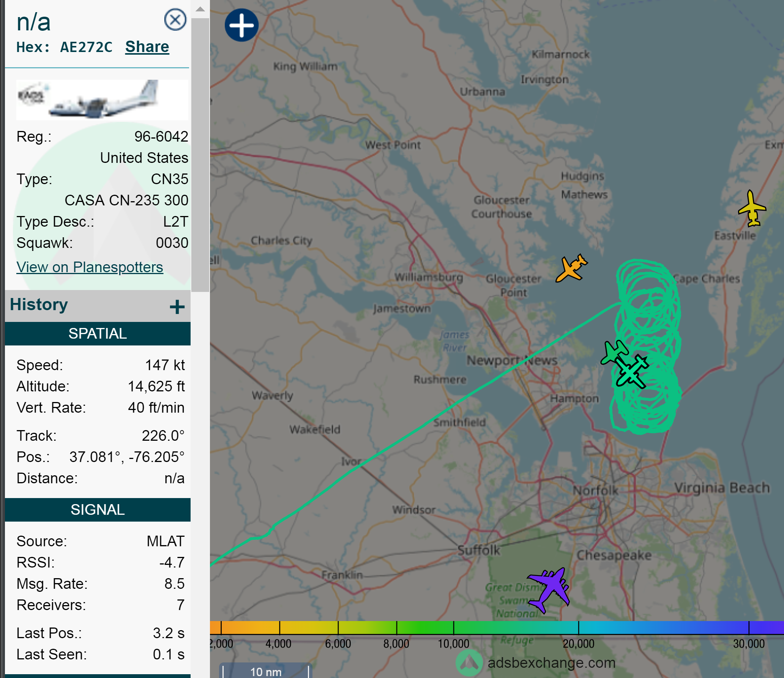Screen dimensions: 784x678
Task: Click the n/a callsign title
Action: 33,22
